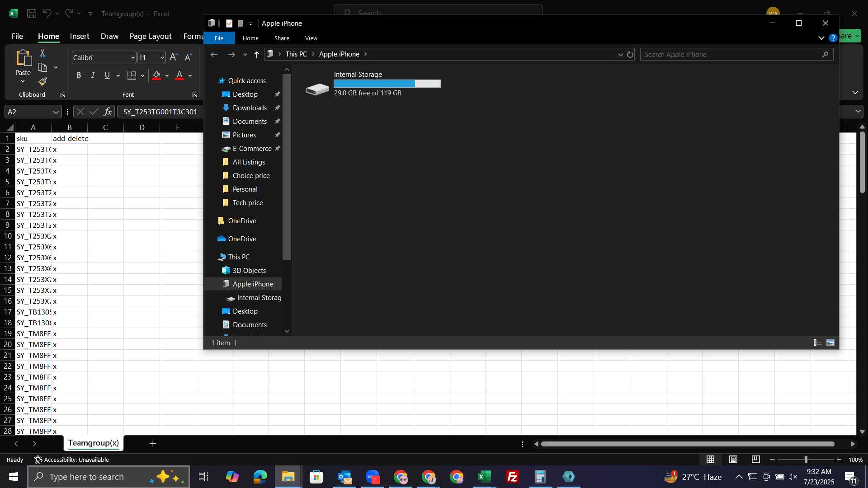868x488 pixels.
Task: Open the font size 11 dropdown
Action: [x=162, y=57]
